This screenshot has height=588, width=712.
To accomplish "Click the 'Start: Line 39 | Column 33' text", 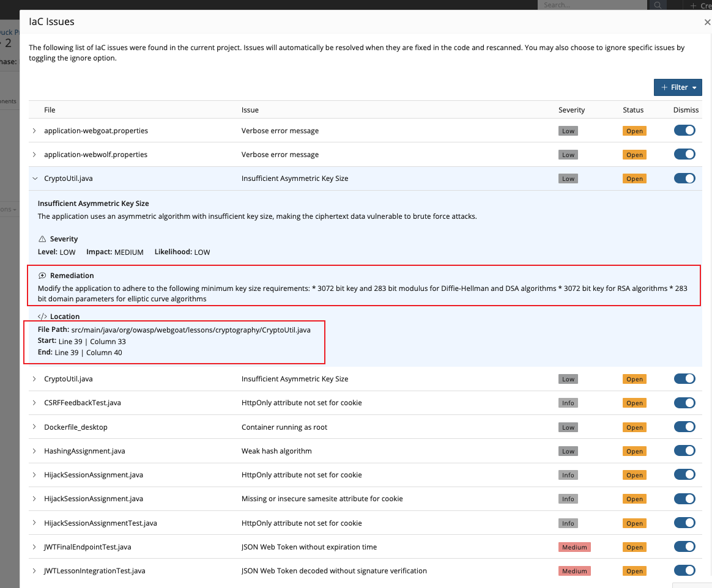I will pyautogui.click(x=82, y=341).
